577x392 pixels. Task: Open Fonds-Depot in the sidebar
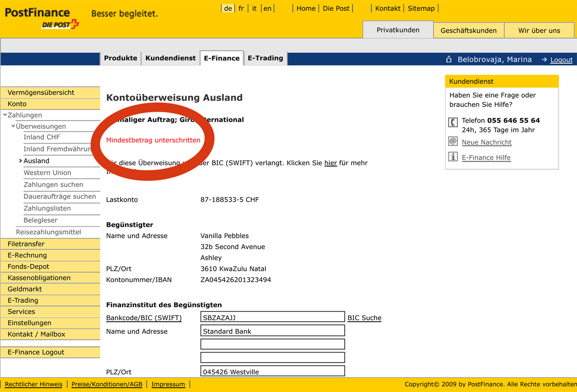click(x=50, y=267)
